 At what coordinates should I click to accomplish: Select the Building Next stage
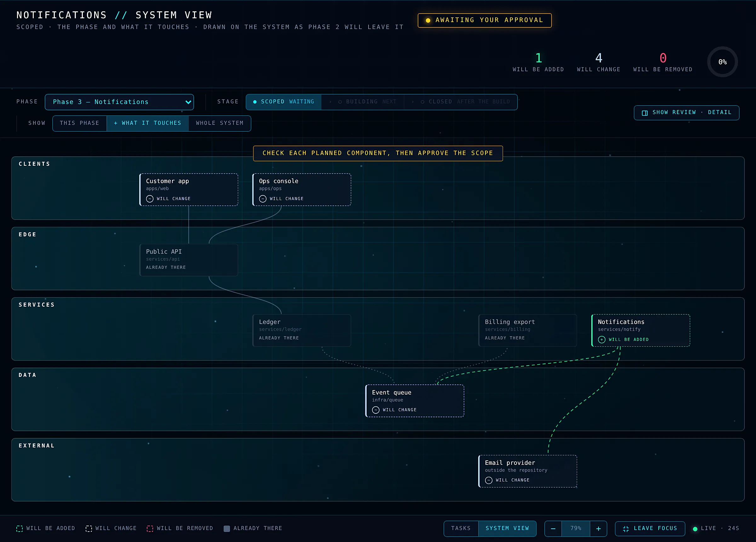click(x=363, y=102)
